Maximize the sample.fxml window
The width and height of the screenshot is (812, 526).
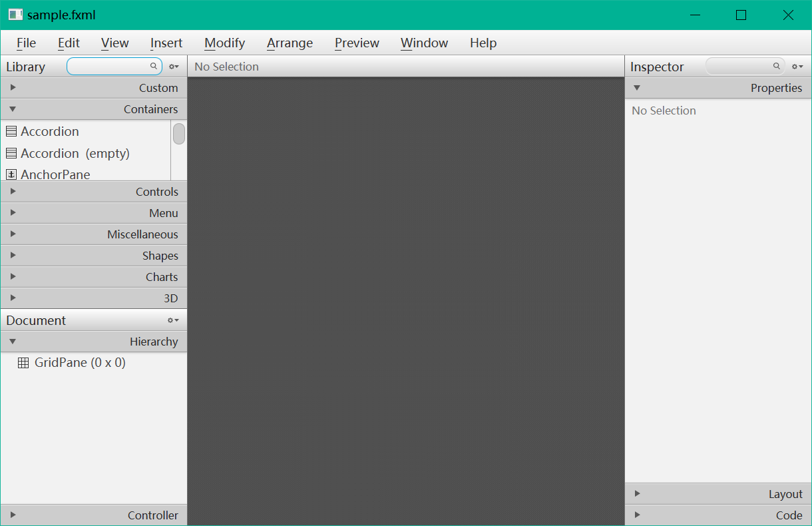tap(741, 15)
